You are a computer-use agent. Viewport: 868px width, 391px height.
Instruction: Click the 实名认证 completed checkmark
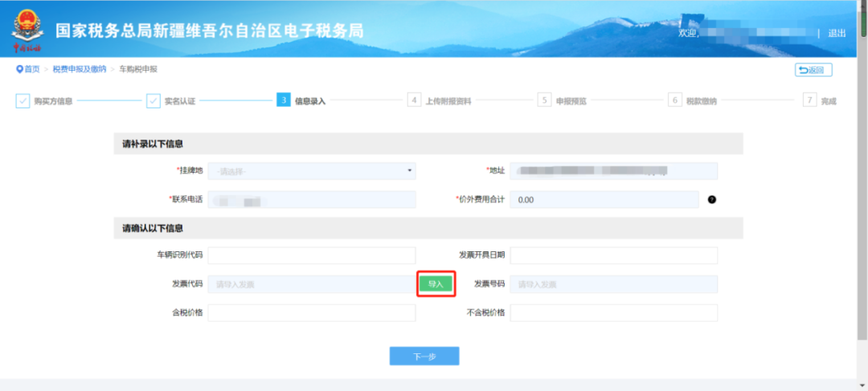153,101
